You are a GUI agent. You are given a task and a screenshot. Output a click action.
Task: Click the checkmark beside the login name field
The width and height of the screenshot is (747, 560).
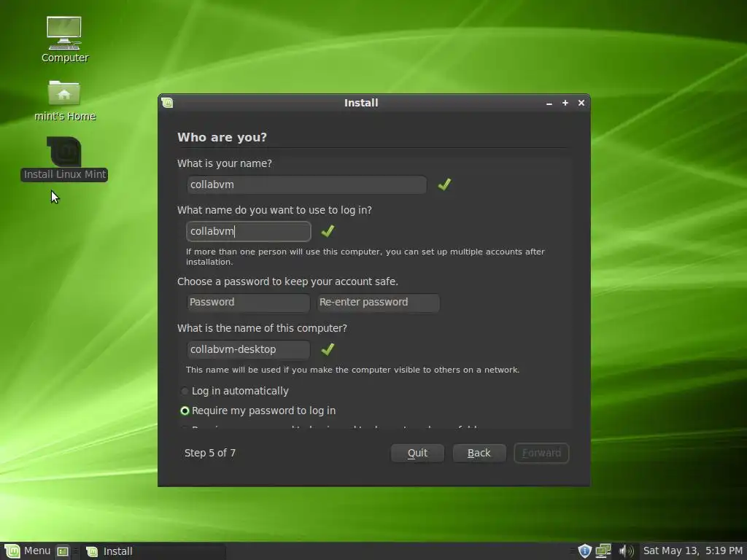tap(328, 231)
